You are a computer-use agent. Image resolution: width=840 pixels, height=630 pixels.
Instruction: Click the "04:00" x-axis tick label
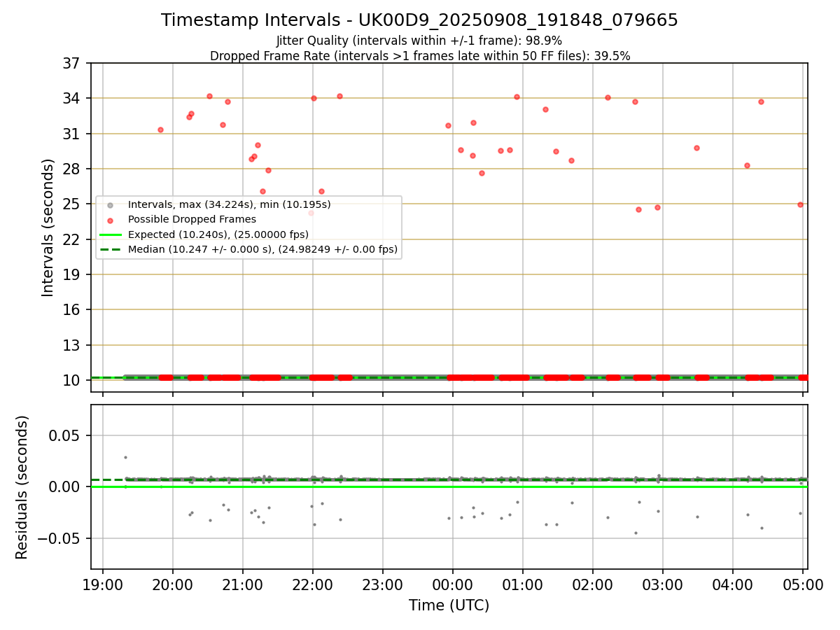pyautogui.click(x=733, y=584)
